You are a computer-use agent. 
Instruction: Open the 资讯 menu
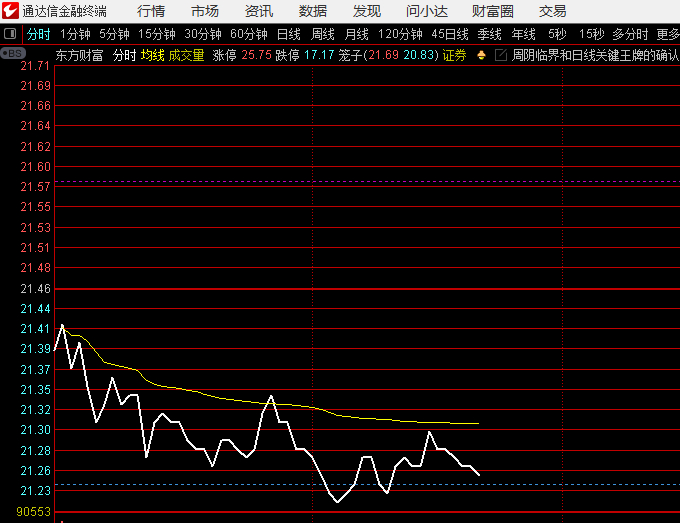click(x=259, y=11)
